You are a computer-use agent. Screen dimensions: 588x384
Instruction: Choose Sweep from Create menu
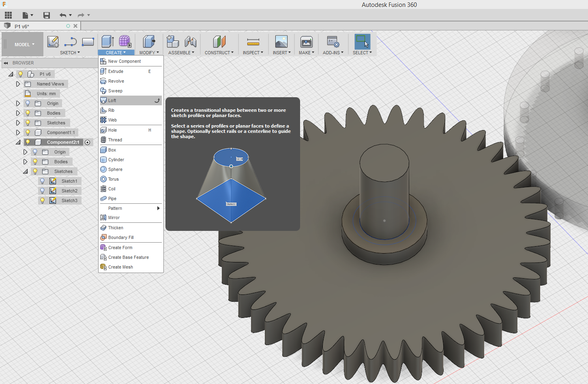pos(131,91)
